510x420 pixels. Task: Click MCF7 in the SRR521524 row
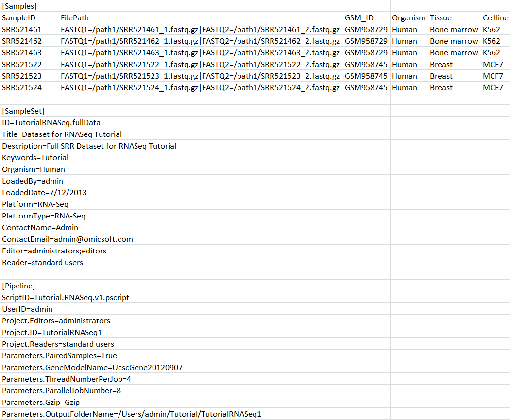(495, 88)
